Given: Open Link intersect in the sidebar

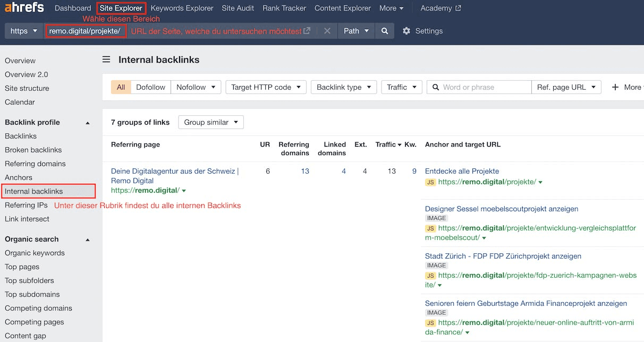Looking at the screenshot, I should [x=27, y=219].
